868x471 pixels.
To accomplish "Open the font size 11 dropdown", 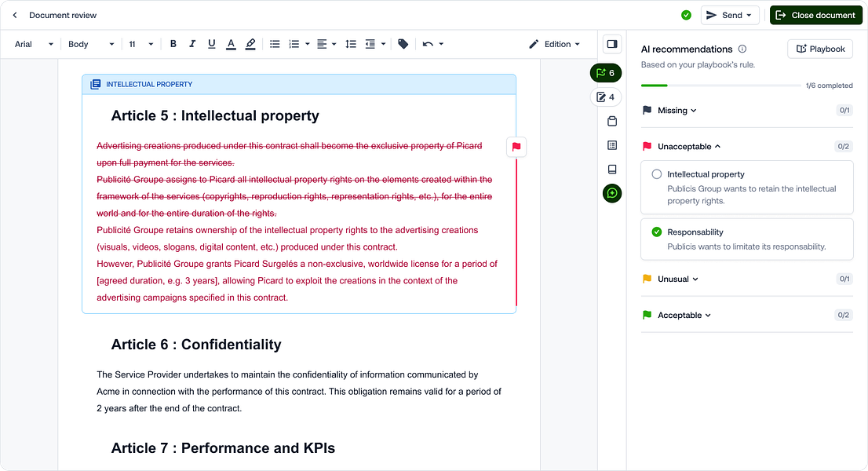I will [140, 44].
